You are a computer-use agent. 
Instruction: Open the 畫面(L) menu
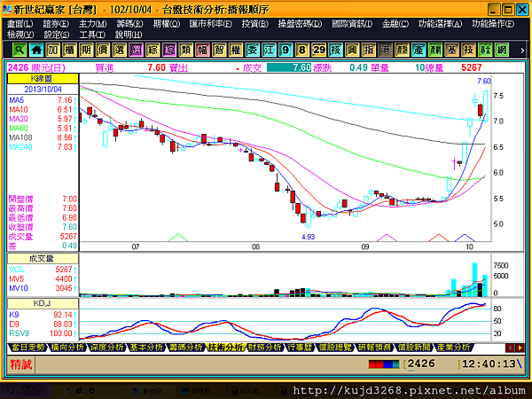pos(20,24)
